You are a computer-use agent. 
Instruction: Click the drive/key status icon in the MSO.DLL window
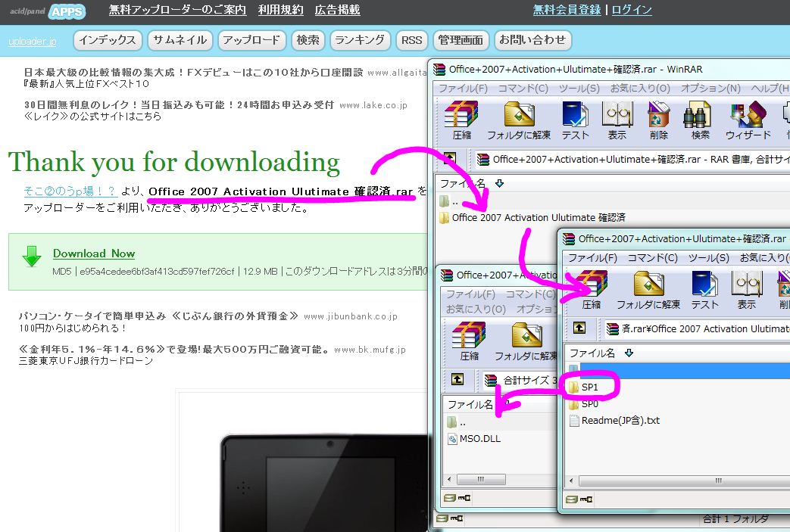[457, 498]
